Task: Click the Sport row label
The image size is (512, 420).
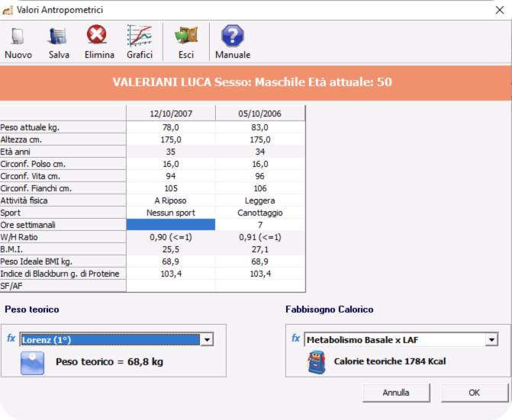Action: 63,213
